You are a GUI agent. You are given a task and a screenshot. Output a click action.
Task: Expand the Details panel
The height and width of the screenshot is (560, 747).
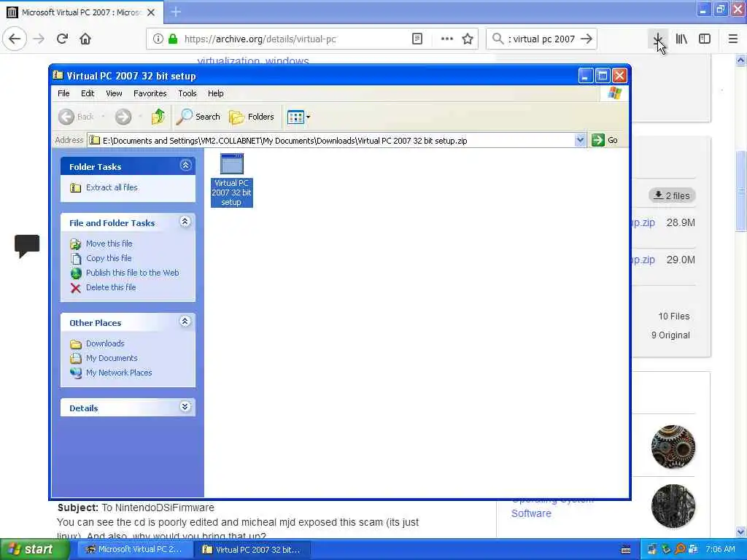pyautogui.click(x=185, y=407)
